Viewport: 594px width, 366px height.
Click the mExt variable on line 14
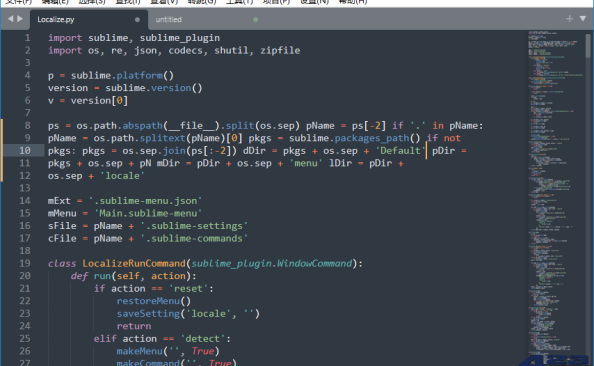(x=59, y=201)
